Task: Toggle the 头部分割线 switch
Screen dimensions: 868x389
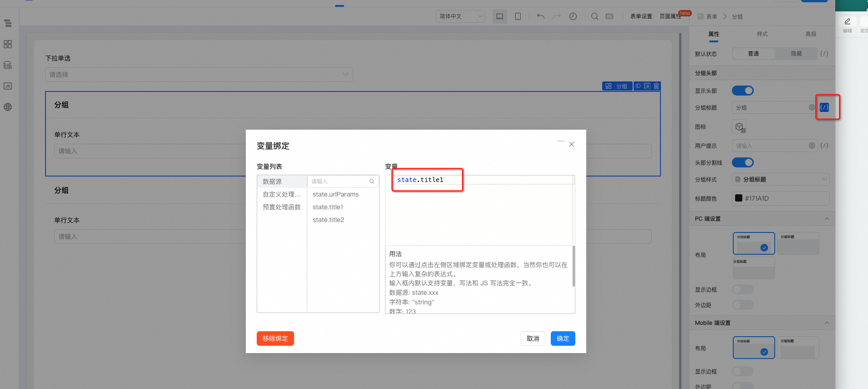Action: click(x=743, y=162)
